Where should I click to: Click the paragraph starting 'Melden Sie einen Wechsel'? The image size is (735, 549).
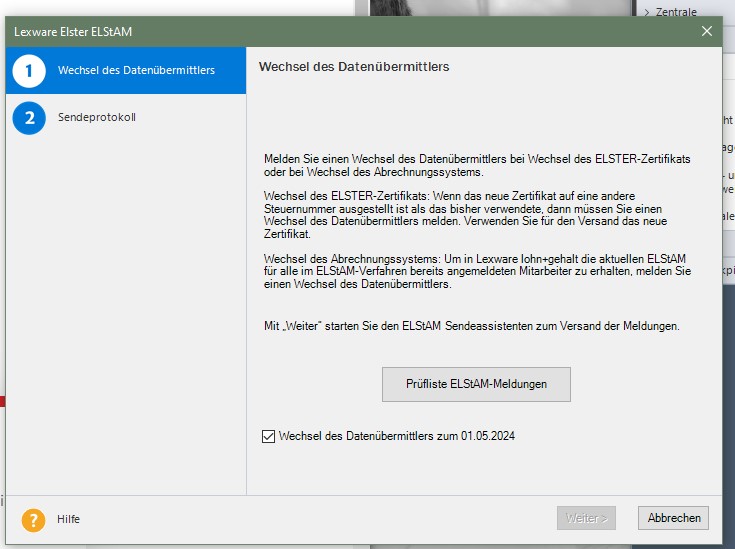[477, 165]
